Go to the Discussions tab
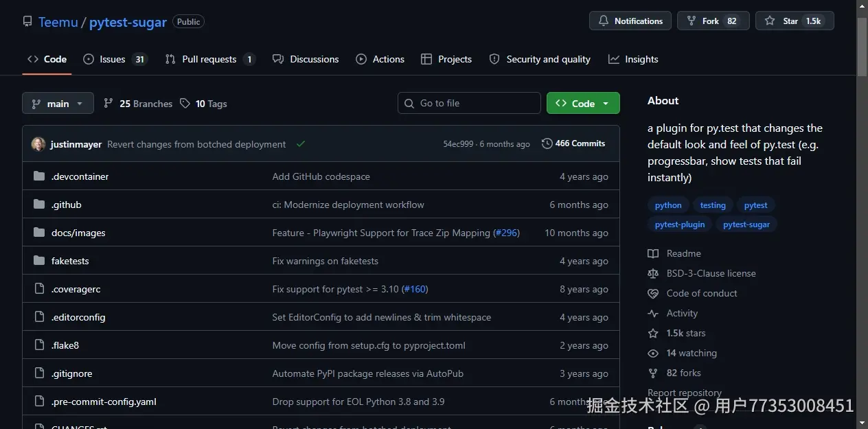Image resolution: width=868 pixels, height=429 pixels. (x=306, y=59)
